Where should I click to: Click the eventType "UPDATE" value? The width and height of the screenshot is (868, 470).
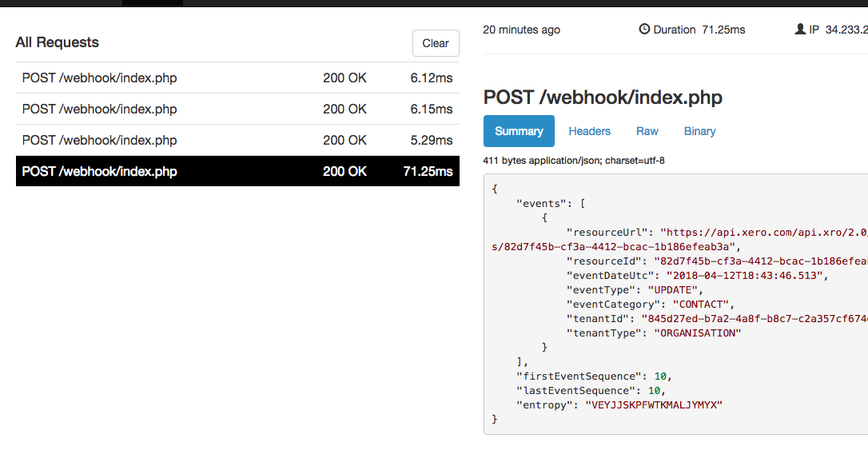(x=675, y=290)
